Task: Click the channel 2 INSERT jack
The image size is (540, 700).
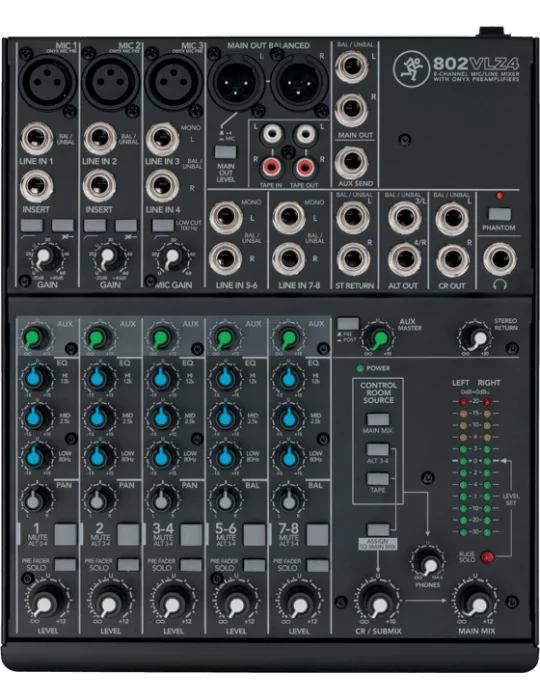Action: (100, 187)
